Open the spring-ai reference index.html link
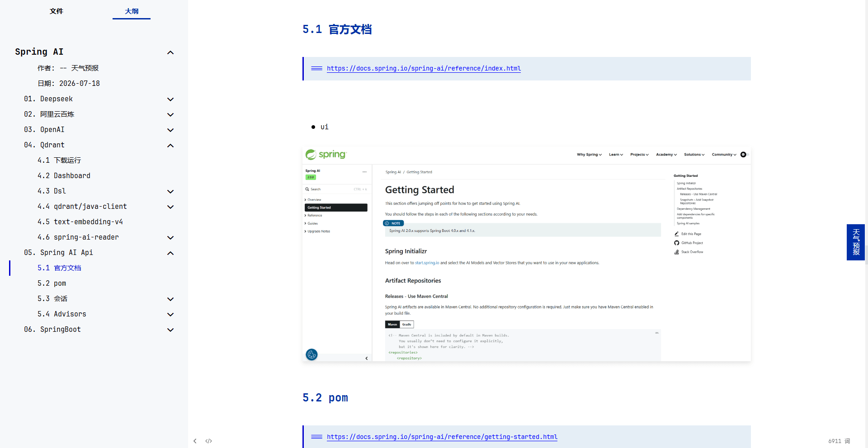This screenshot has width=868, height=448. (x=424, y=68)
